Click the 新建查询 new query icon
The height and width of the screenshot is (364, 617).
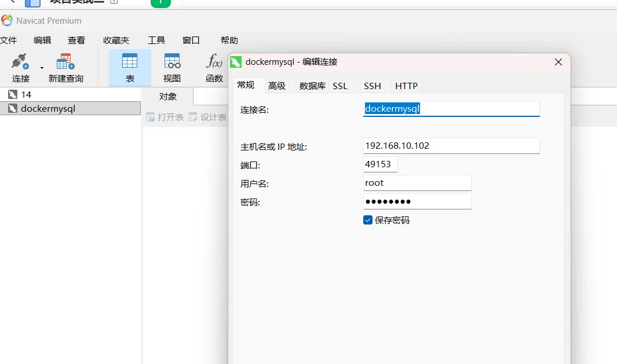pyautogui.click(x=65, y=62)
